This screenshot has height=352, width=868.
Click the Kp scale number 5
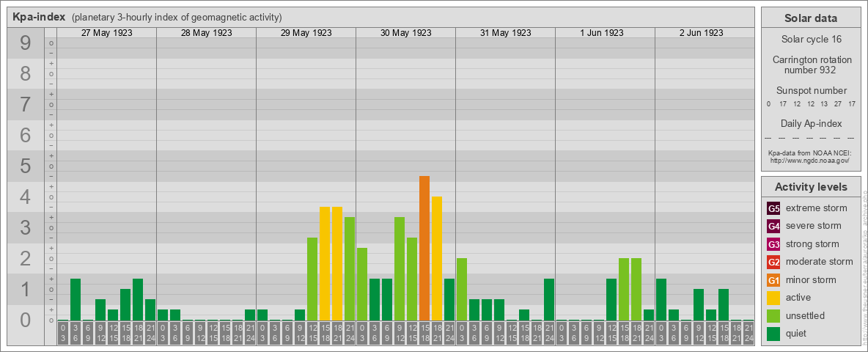point(25,166)
